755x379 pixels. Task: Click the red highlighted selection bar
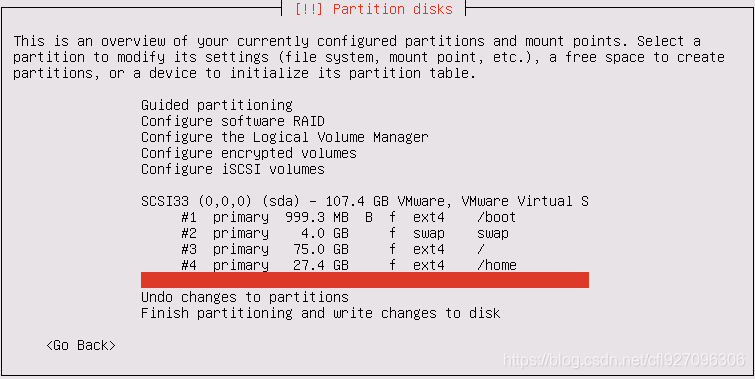tap(364, 280)
